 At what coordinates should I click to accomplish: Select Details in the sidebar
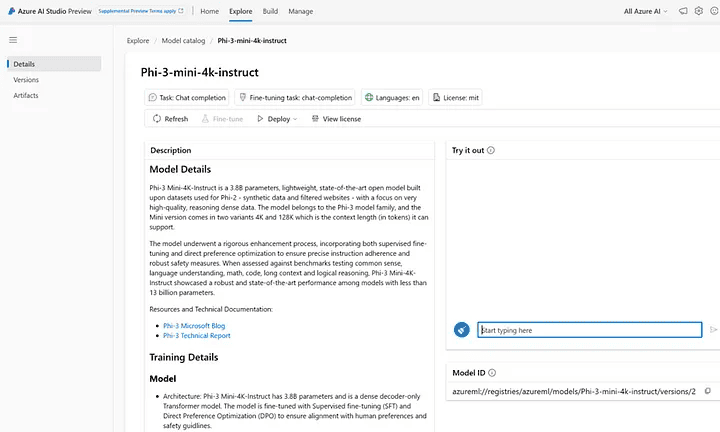click(x=54, y=64)
